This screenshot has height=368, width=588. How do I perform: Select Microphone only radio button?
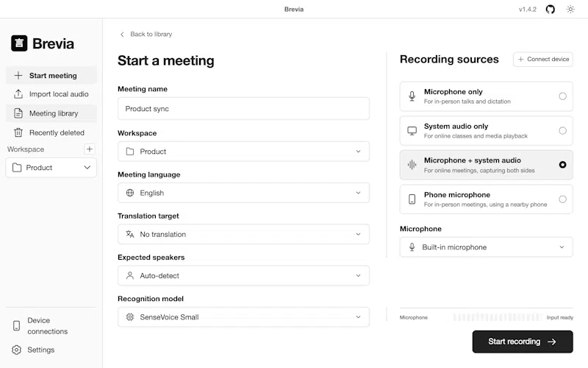point(562,96)
